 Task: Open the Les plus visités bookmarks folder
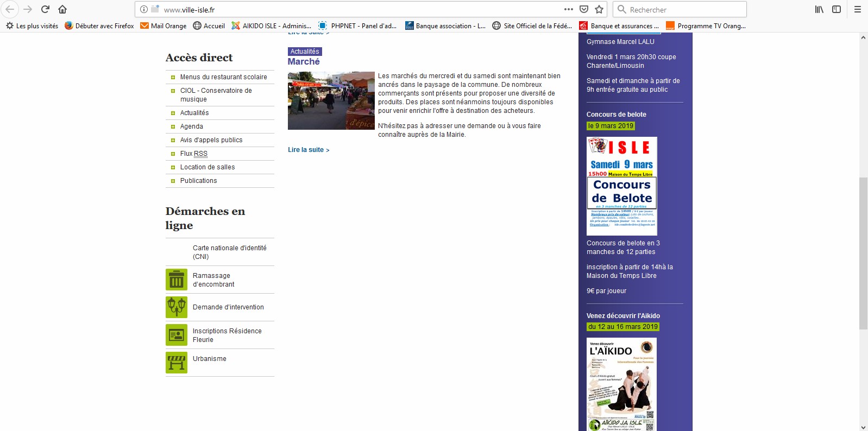32,26
